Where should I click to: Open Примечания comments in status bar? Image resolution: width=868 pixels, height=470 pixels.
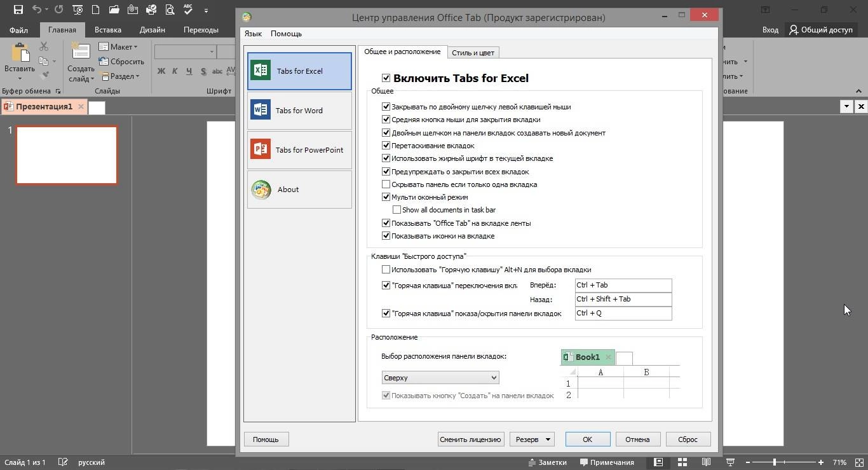point(606,462)
